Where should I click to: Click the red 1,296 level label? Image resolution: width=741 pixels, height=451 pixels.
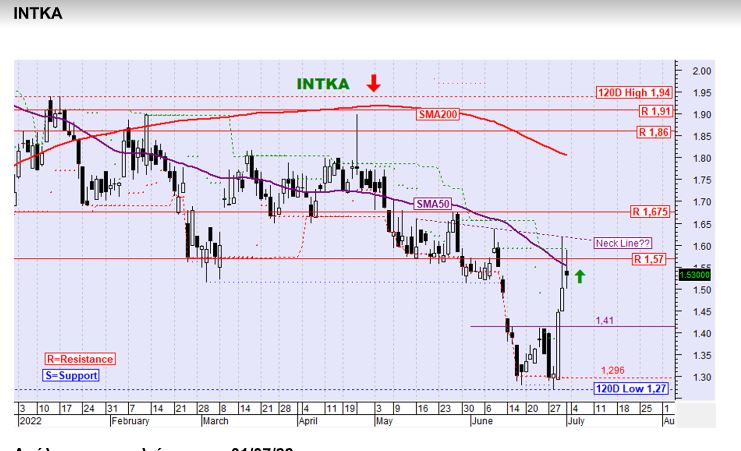[612, 370]
